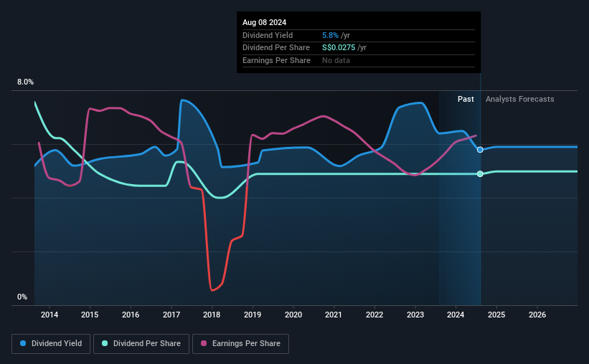Click the 2023 x-axis label
The image size is (589, 364).
coord(415,315)
